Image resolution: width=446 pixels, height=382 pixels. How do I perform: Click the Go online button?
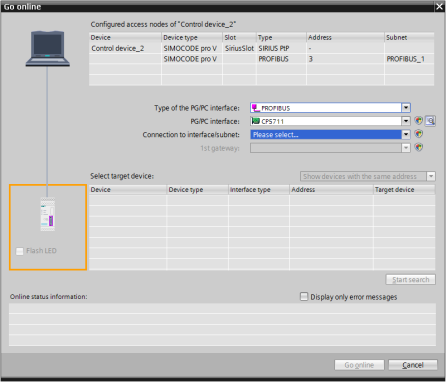(x=359, y=365)
